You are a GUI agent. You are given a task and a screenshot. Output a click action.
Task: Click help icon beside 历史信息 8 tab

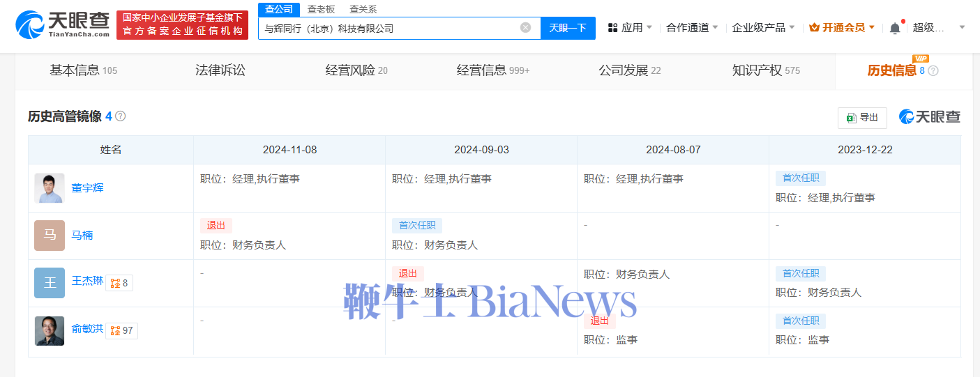click(933, 71)
